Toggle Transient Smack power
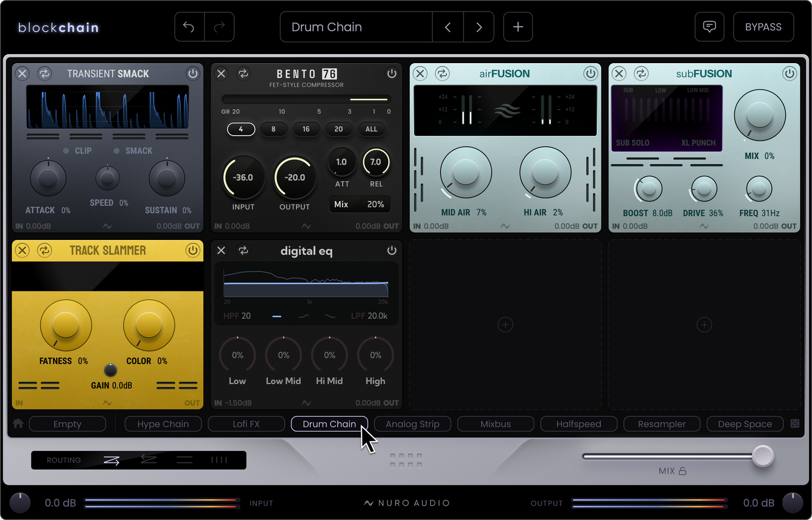812x520 pixels. click(x=193, y=74)
